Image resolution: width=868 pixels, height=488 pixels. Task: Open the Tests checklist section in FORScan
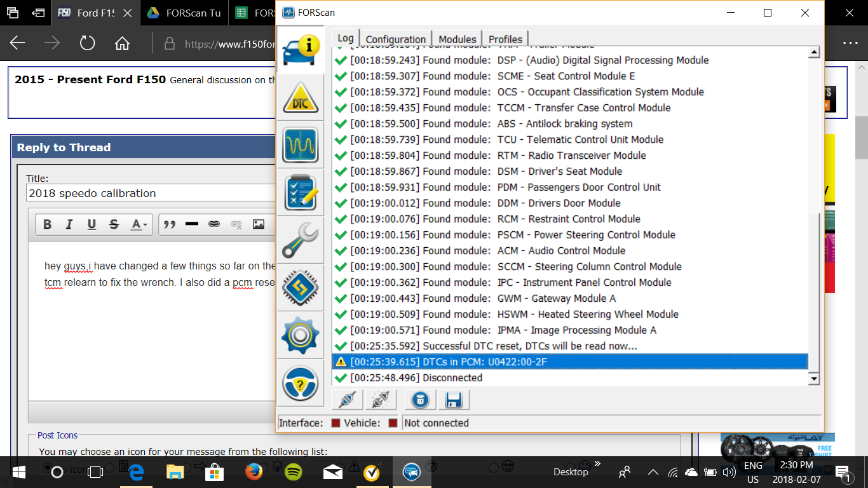(x=301, y=193)
